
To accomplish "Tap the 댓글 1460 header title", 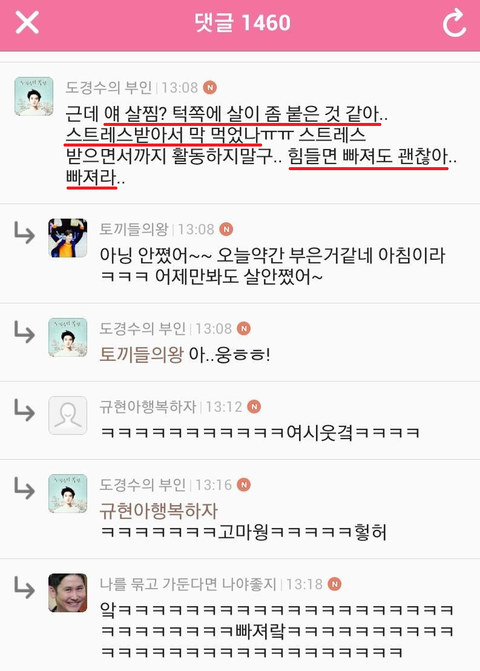I will point(243,23).
